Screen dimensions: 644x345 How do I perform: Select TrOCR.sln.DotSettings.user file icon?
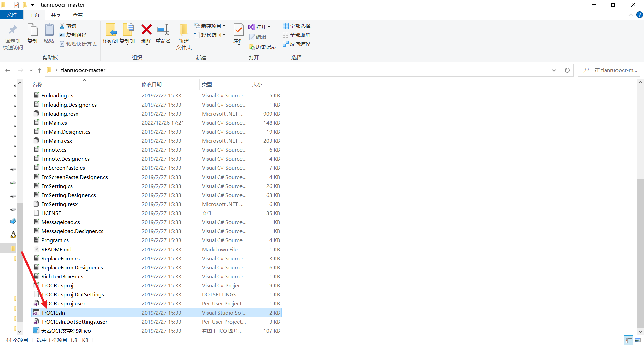36,322
